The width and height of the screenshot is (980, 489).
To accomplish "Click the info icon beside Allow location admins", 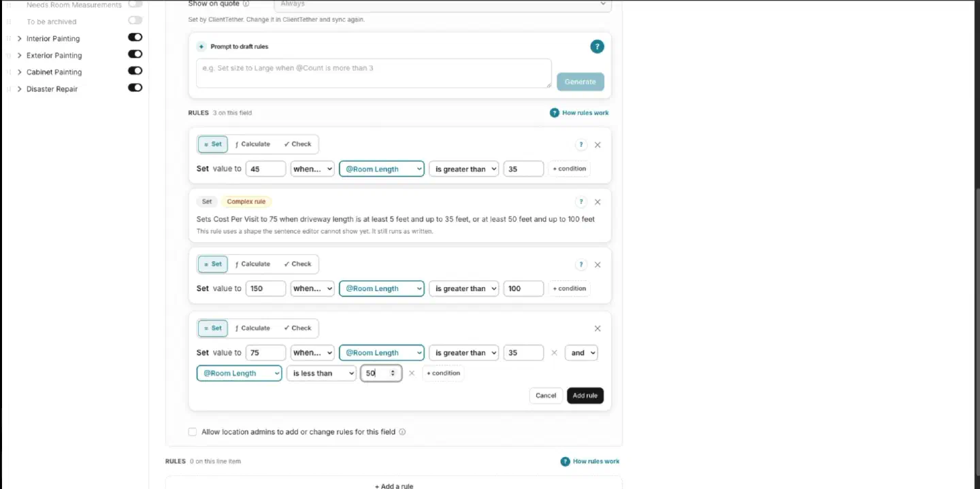I will (402, 432).
